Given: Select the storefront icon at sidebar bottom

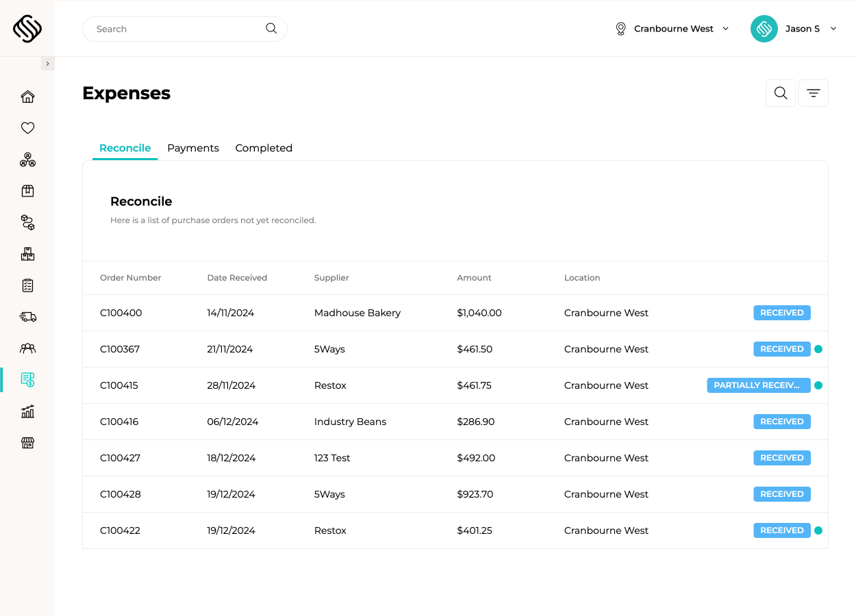Looking at the screenshot, I should coord(27,443).
